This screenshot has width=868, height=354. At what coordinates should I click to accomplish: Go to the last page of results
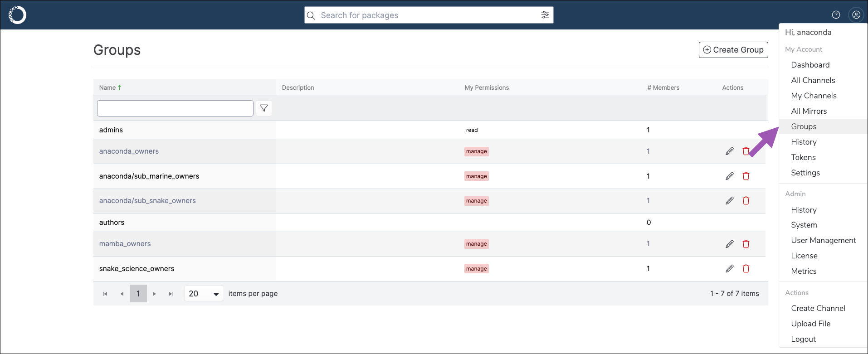[x=171, y=294]
